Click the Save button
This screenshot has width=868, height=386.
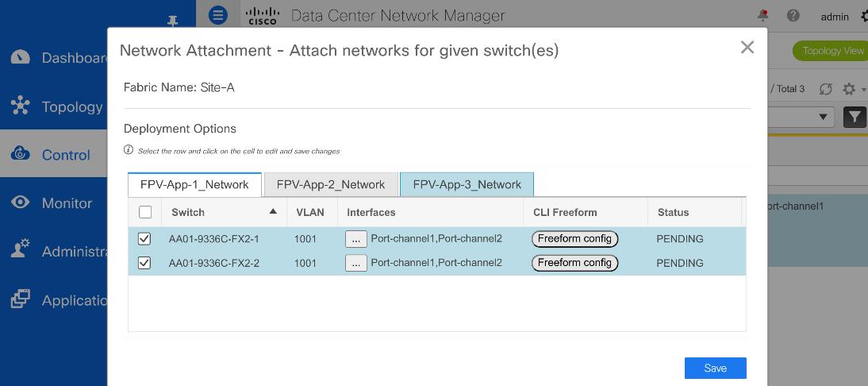pos(715,369)
